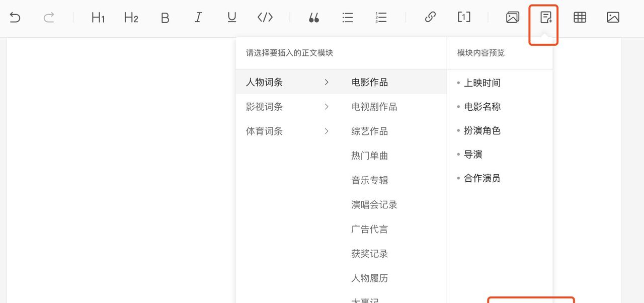644x303 pixels.
Task: Toggle bold text formatting
Action: point(165,17)
